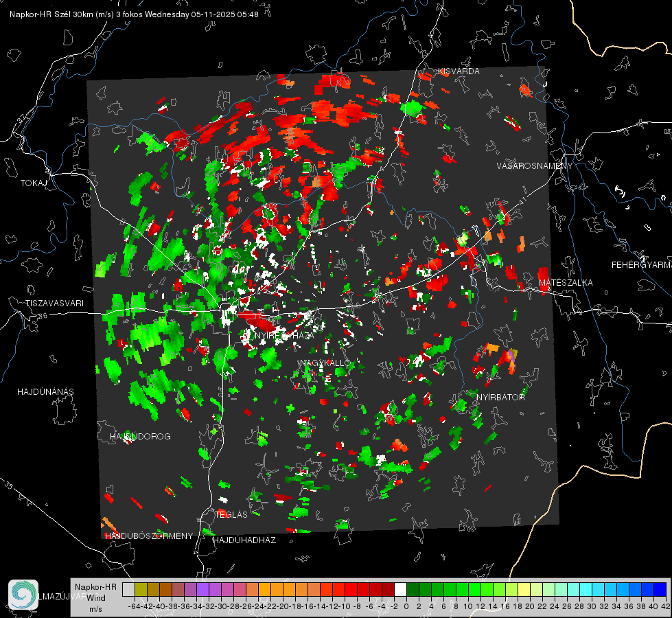The height and width of the screenshot is (618, 672).
Task: Click the -64 legend value
Action: (x=134, y=606)
